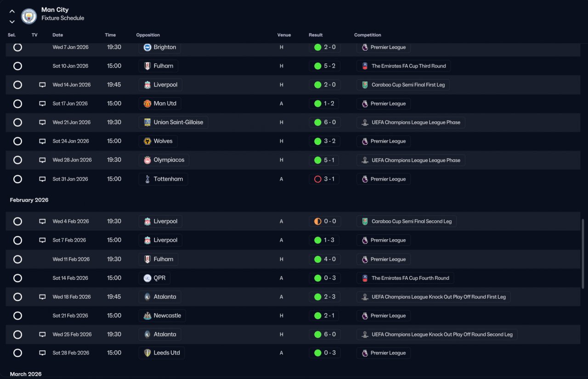Click the Man City club badge icon

[x=29, y=16]
